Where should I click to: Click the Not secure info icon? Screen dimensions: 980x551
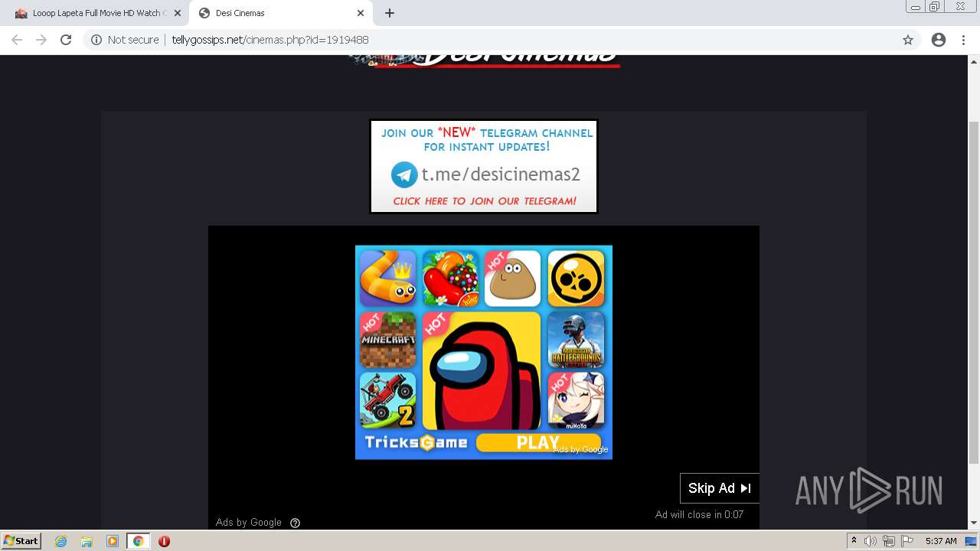click(x=96, y=40)
